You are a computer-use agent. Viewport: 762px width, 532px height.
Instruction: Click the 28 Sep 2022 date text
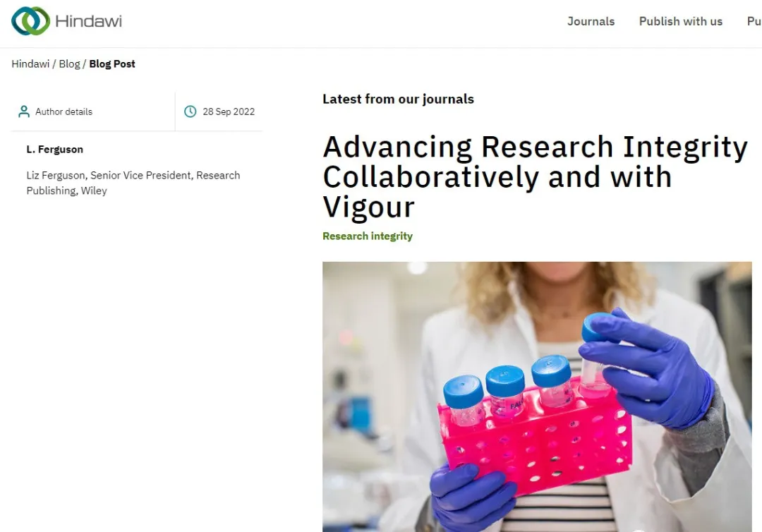pos(229,111)
